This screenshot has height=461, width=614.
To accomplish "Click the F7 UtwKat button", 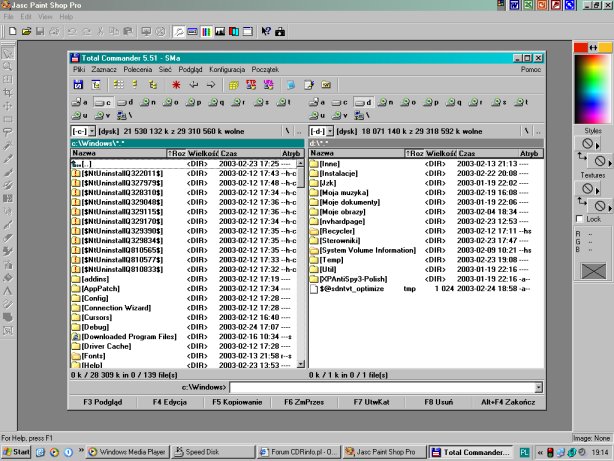I will click(x=371, y=402).
